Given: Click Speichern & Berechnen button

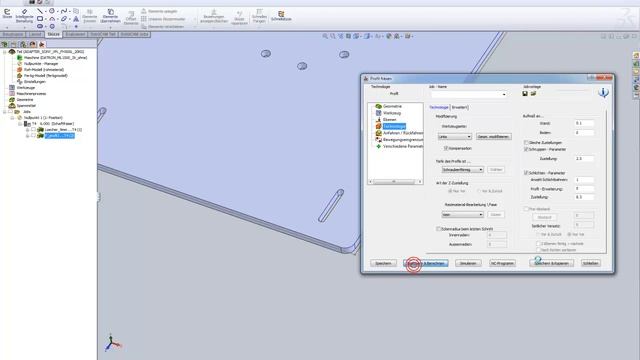Looking at the screenshot, I should point(426,263).
